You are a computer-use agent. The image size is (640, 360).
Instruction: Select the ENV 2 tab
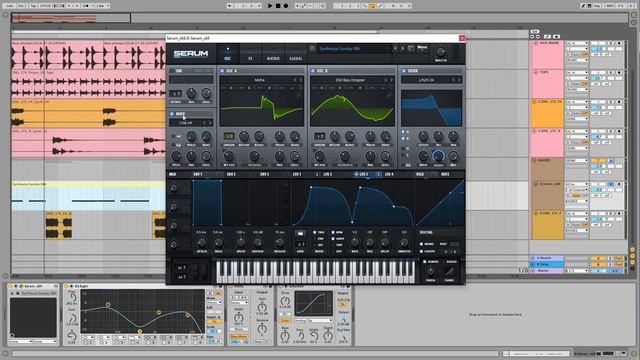231,174
